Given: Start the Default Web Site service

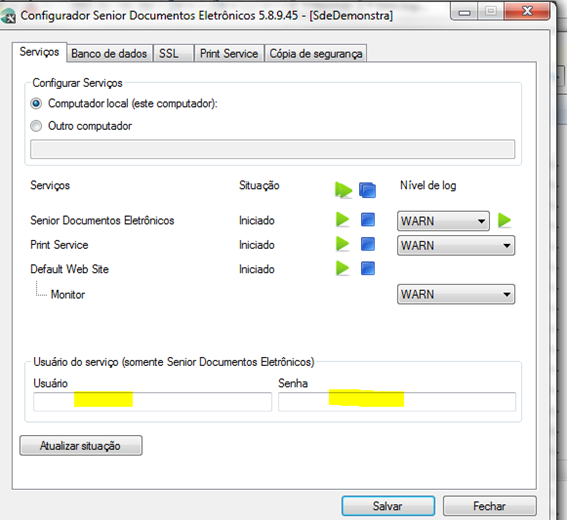Looking at the screenshot, I should (342, 268).
